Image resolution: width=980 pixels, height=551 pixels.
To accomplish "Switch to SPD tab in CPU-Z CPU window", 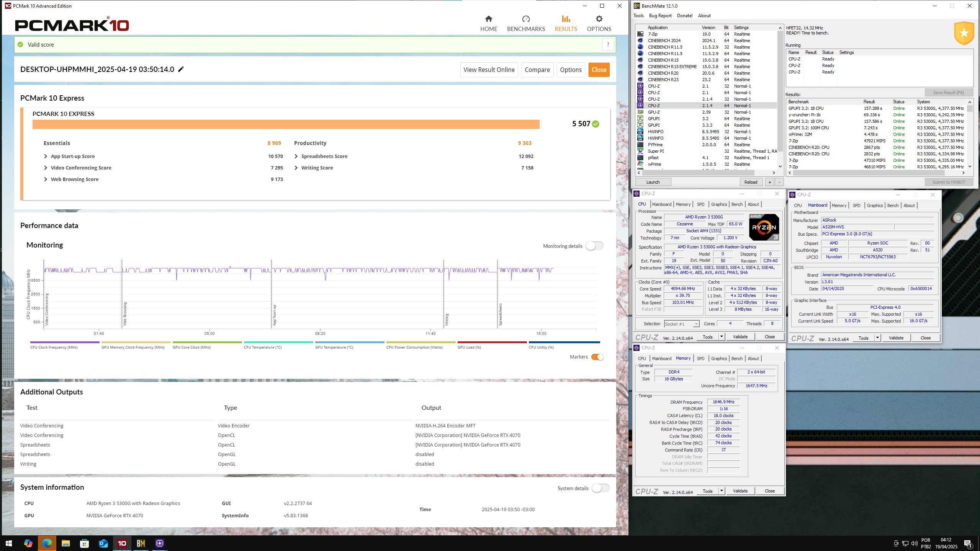I will [x=700, y=204].
